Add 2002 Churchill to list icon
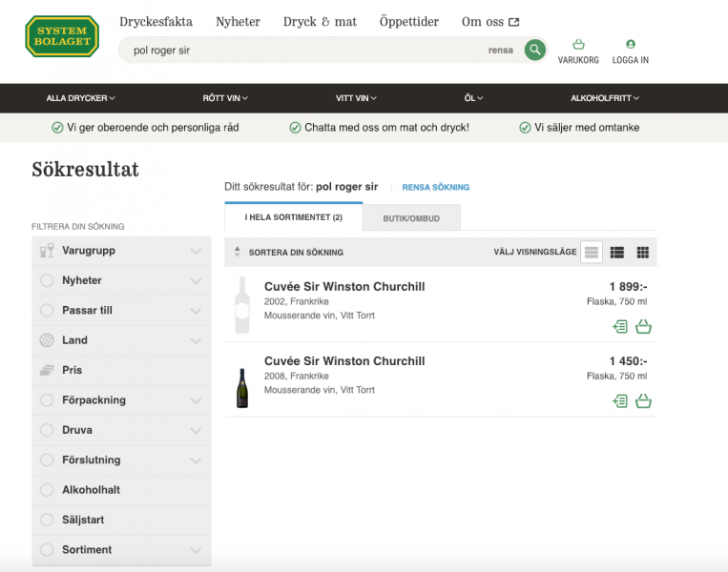The width and height of the screenshot is (728, 572). coord(620,327)
